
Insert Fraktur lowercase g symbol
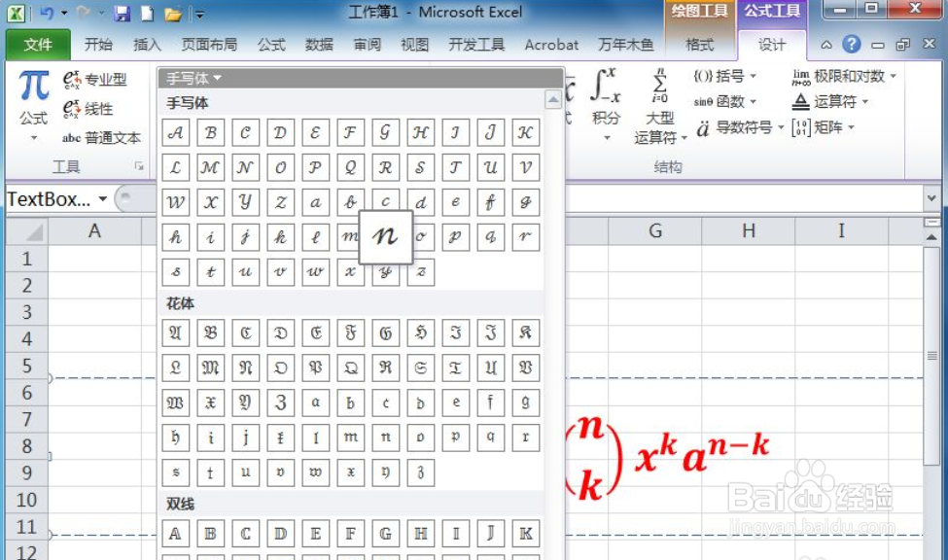click(x=525, y=402)
